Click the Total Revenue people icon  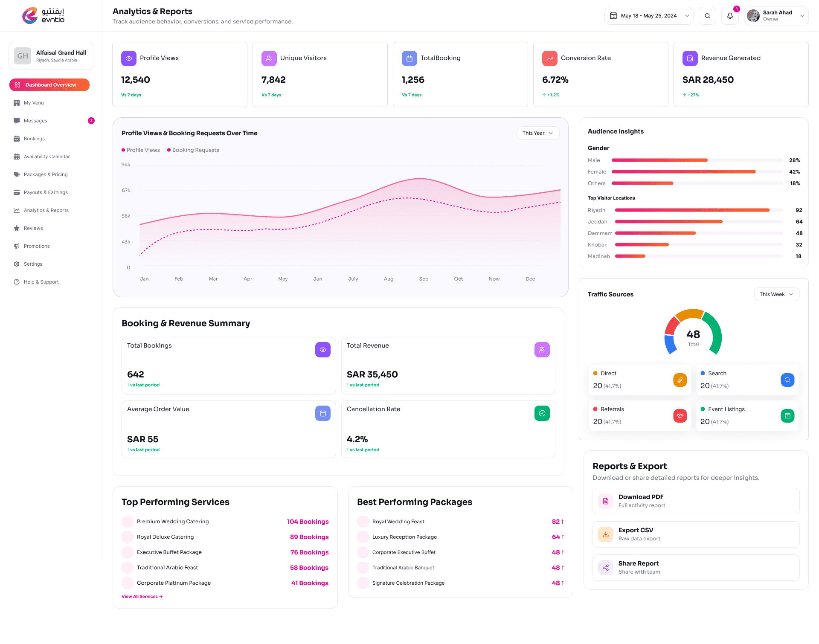tap(542, 350)
